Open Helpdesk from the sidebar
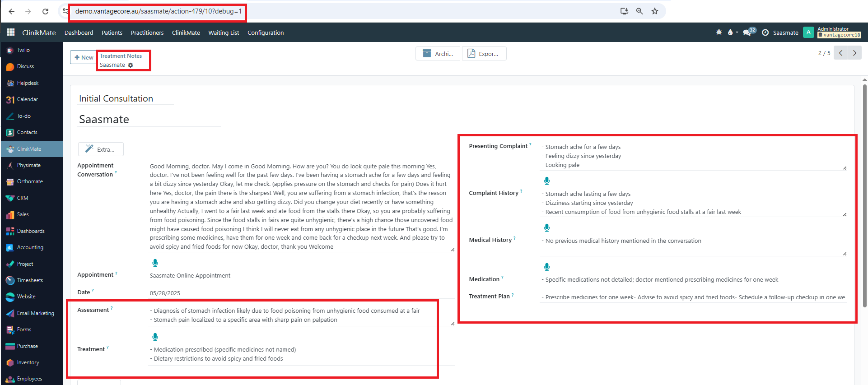Viewport: 868px width, 385px height. 28,83
